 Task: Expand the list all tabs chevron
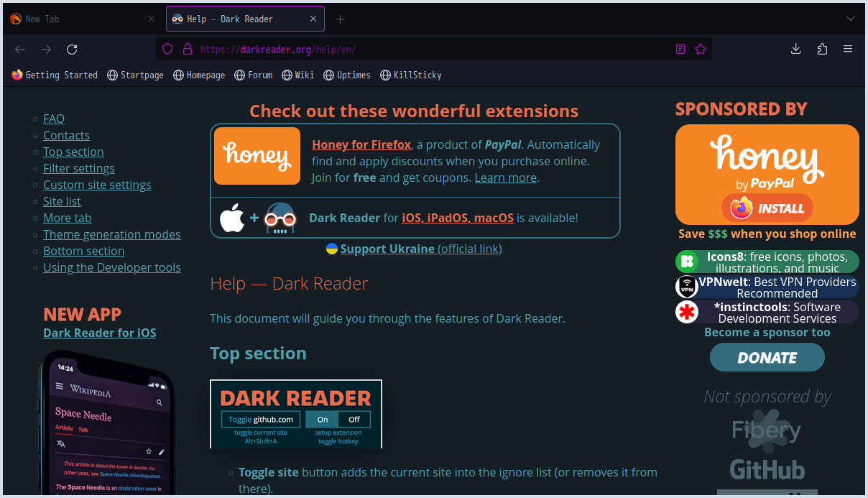click(850, 19)
